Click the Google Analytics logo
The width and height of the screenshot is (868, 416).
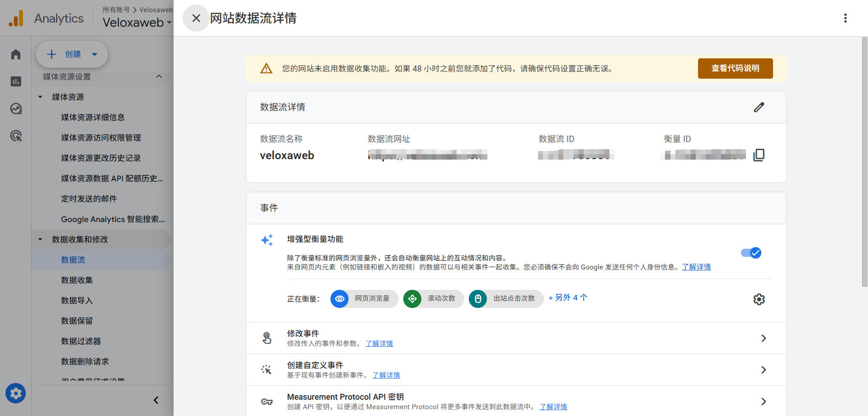tap(17, 18)
